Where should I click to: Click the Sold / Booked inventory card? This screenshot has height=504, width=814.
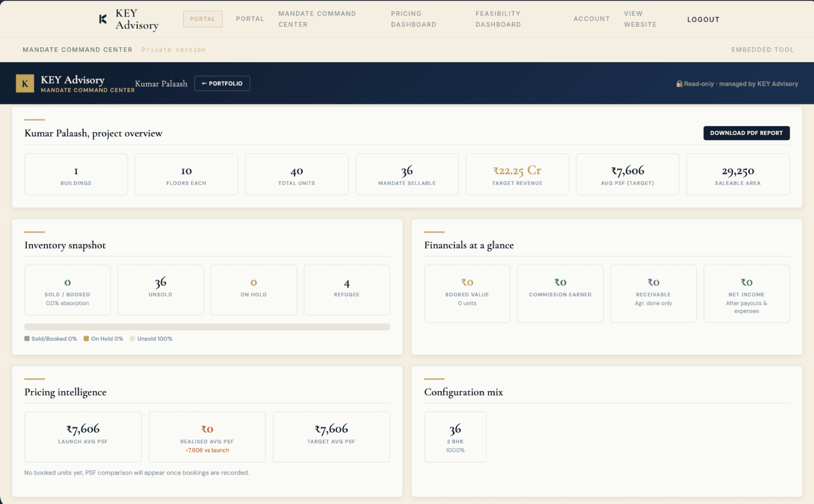[x=68, y=290]
